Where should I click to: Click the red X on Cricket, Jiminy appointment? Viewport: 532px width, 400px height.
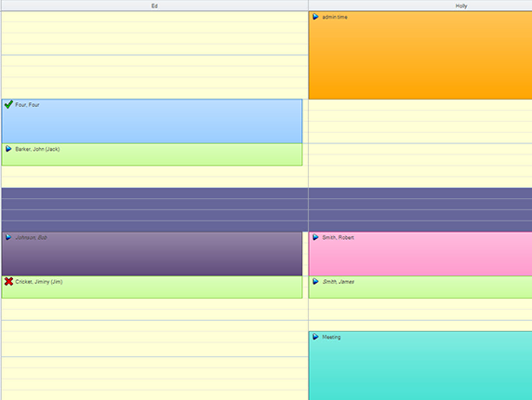pyautogui.click(x=8, y=281)
